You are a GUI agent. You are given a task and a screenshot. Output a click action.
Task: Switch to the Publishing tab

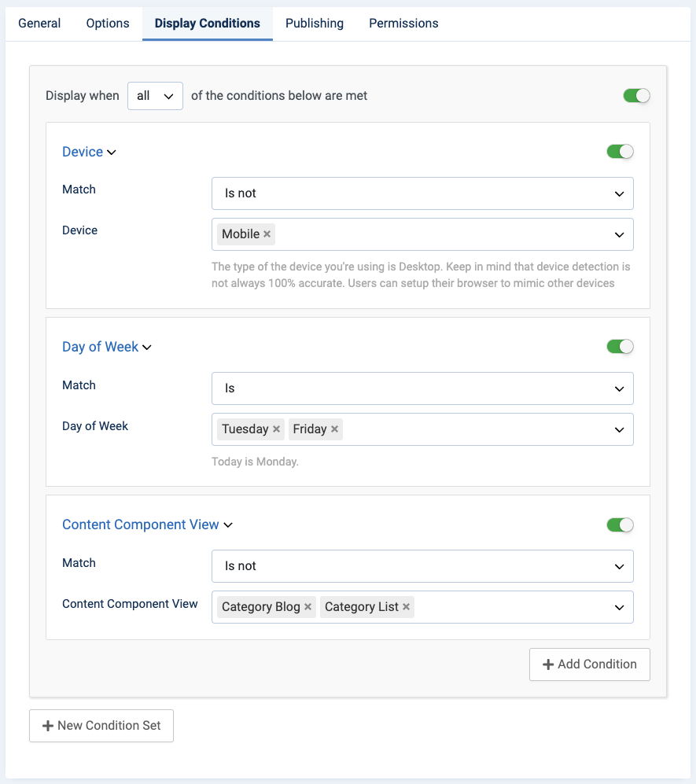[x=315, y=23]
